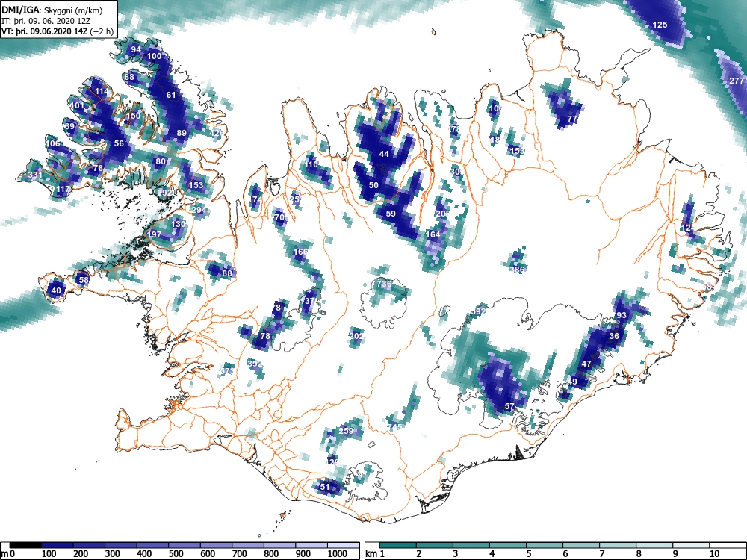Viewport: 747px width, 560px height.
Task: Select the teal swatch between km 1 and 2
Action: [x=398, y=545]
